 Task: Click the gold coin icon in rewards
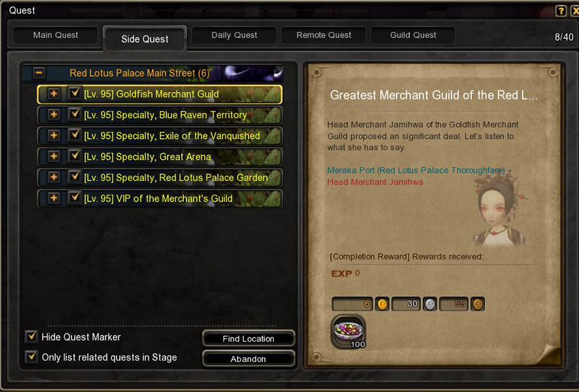pyautogui.click(x=382, y=304)
